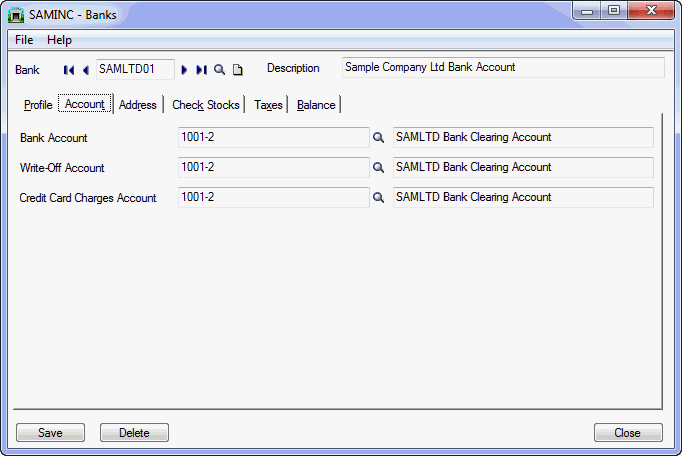The height and width of the screenshot is (456, 682).
Task: Open the bank finder magnifier
Action: point(219,70)
